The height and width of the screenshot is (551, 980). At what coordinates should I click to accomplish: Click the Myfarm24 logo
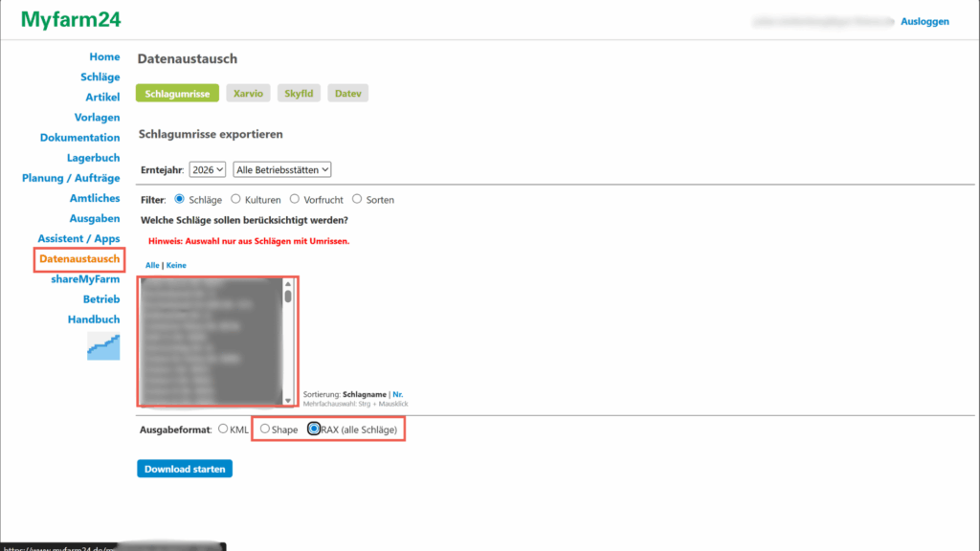(71, 19)
